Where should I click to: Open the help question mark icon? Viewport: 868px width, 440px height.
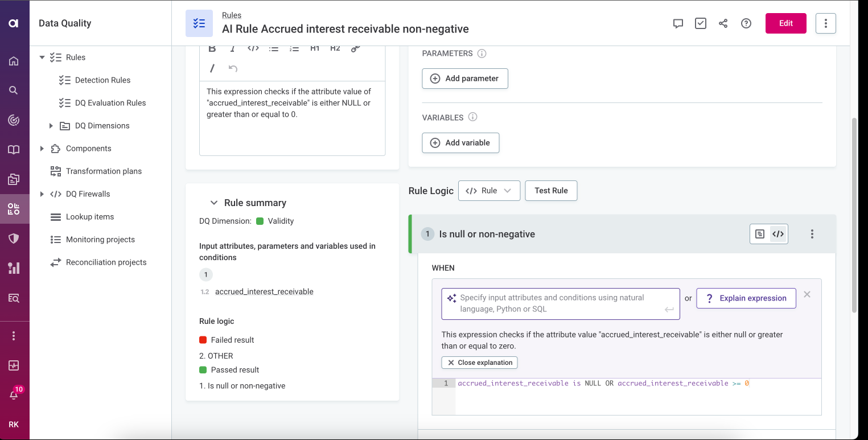point(746,23)
